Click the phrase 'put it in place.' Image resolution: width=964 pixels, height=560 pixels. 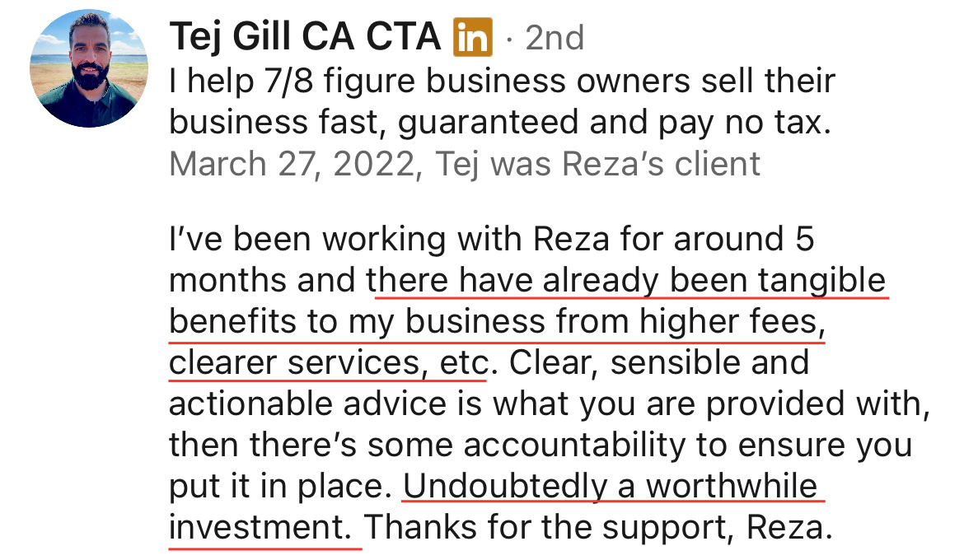(281, 487)
